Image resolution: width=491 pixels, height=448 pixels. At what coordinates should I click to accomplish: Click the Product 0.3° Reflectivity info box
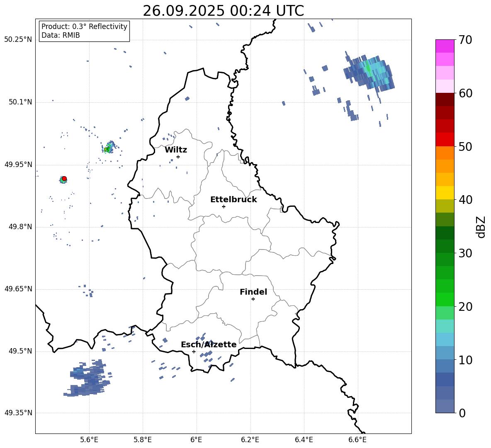point(84,31)
